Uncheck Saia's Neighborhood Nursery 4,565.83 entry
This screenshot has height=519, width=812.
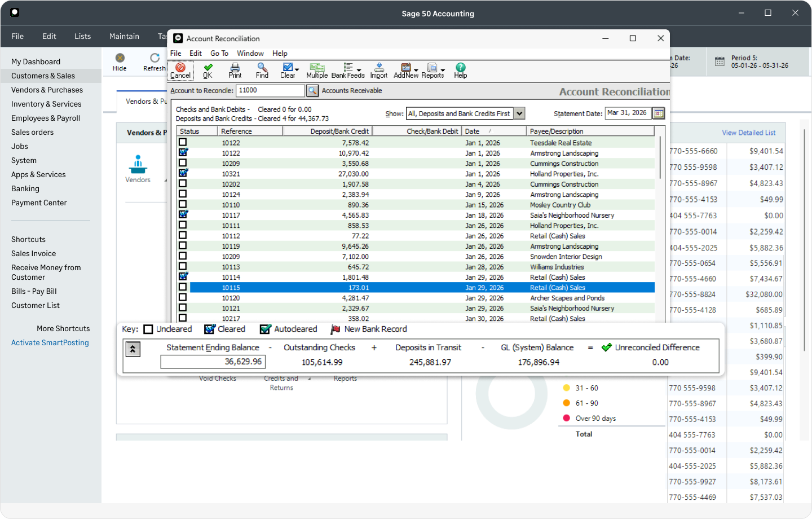click(x=183, y=214)
